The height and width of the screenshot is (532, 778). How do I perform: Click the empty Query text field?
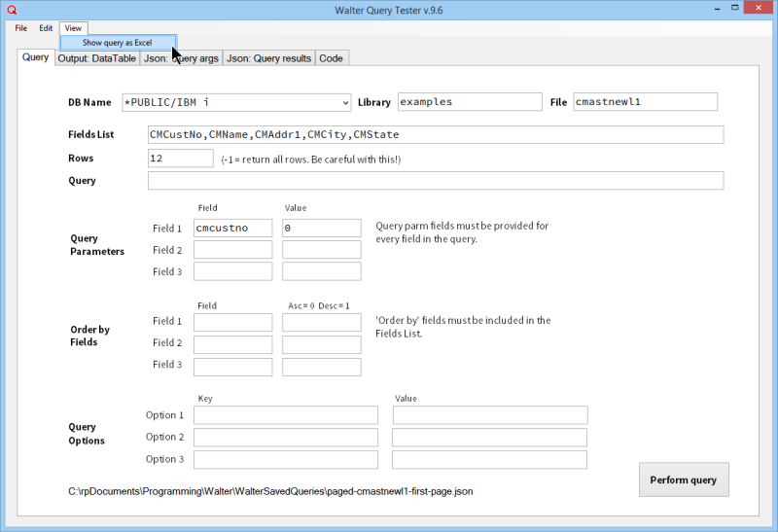click(435, 181)
